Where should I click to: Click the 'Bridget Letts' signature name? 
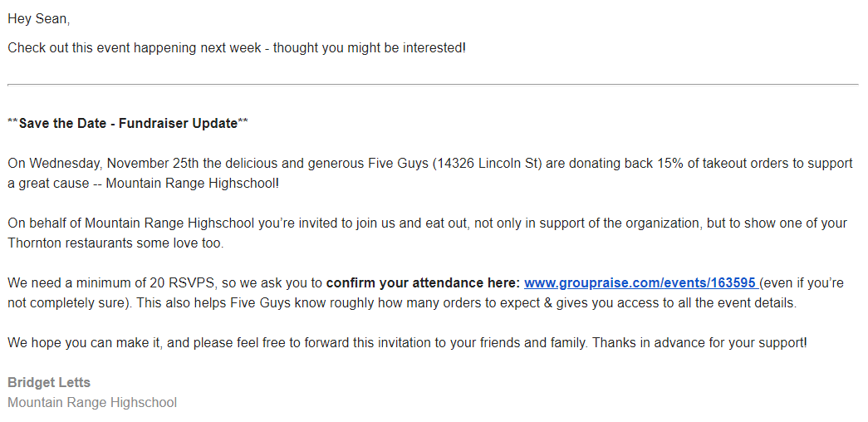pyautogui.click(x=49, y=382)
